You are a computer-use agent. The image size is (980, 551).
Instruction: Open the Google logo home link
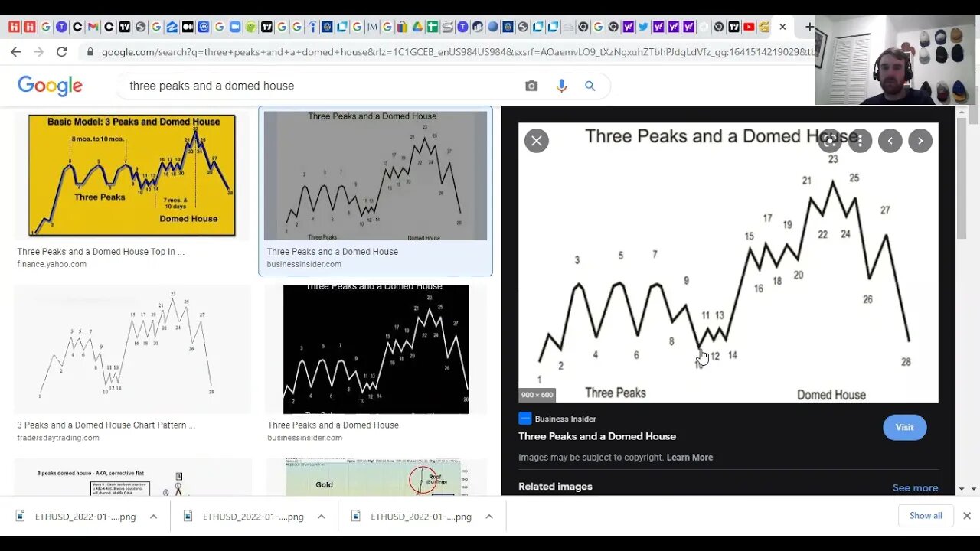coord(50,86)
